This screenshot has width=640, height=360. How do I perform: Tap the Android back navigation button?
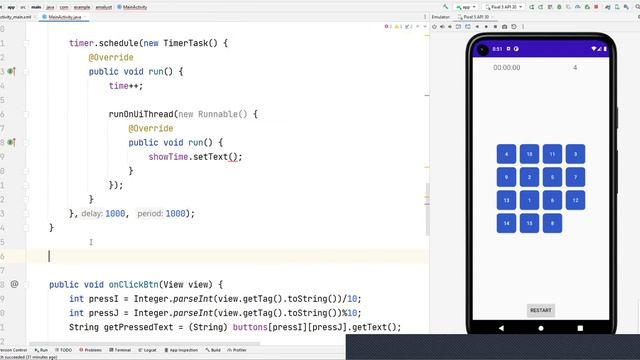pyautogui.click(x=501, y=328)
